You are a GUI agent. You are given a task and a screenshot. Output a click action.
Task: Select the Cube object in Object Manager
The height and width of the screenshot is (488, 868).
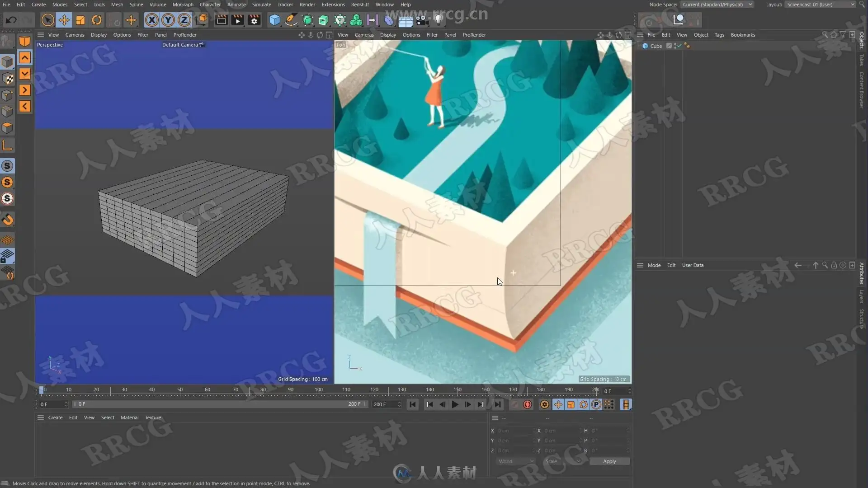click(x=656, y=46)
